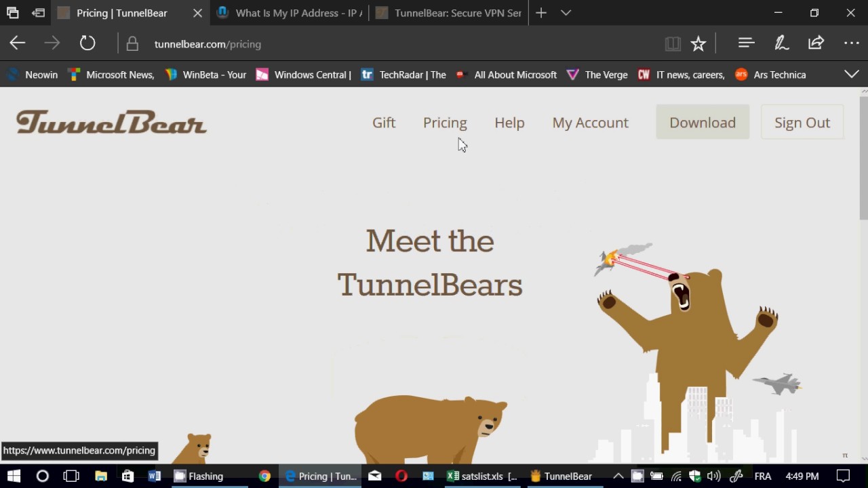Refresh the TunnelBear pricing page

coord(87,44)
